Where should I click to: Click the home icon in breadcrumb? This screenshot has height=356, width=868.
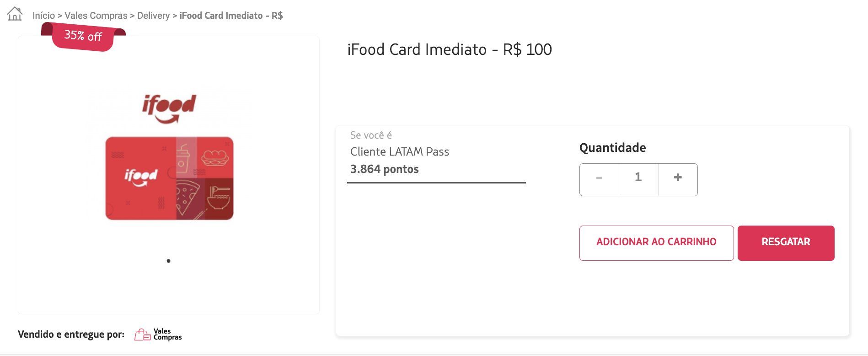pyautogui.click(x=15, y=14)
